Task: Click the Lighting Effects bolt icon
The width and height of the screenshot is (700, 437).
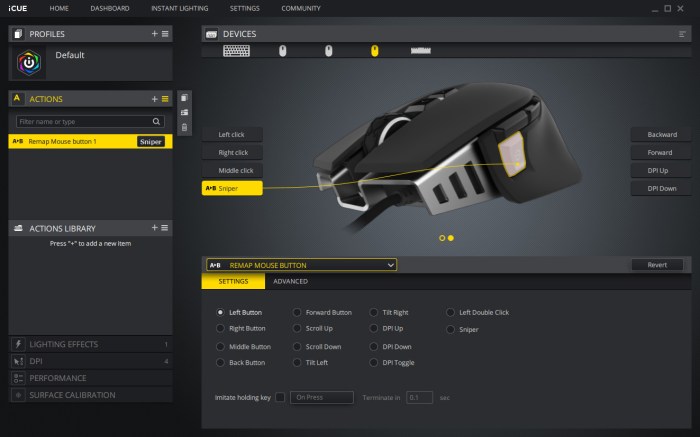Action: click(x=18, y=344)
